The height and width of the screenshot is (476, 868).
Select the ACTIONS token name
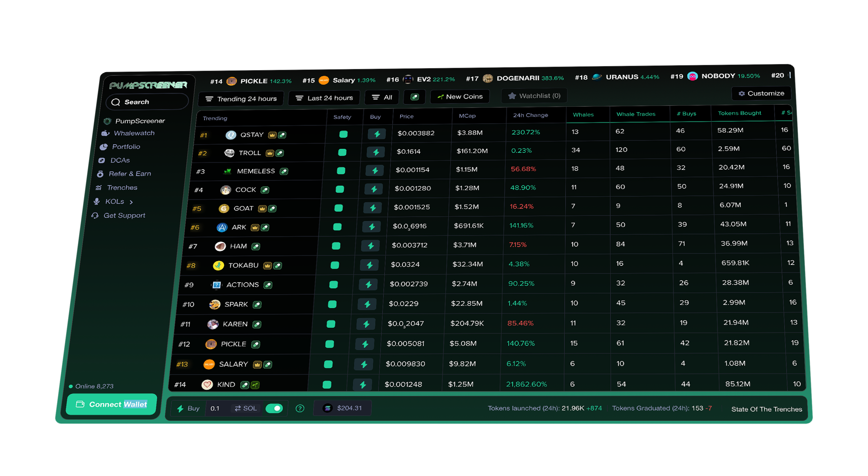pyautogui.click(x=242, y=285)
